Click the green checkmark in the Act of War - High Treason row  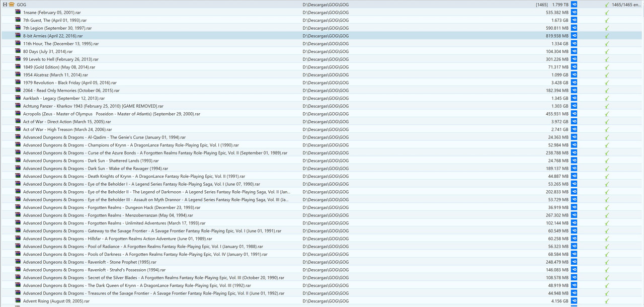tap(607, 129)
